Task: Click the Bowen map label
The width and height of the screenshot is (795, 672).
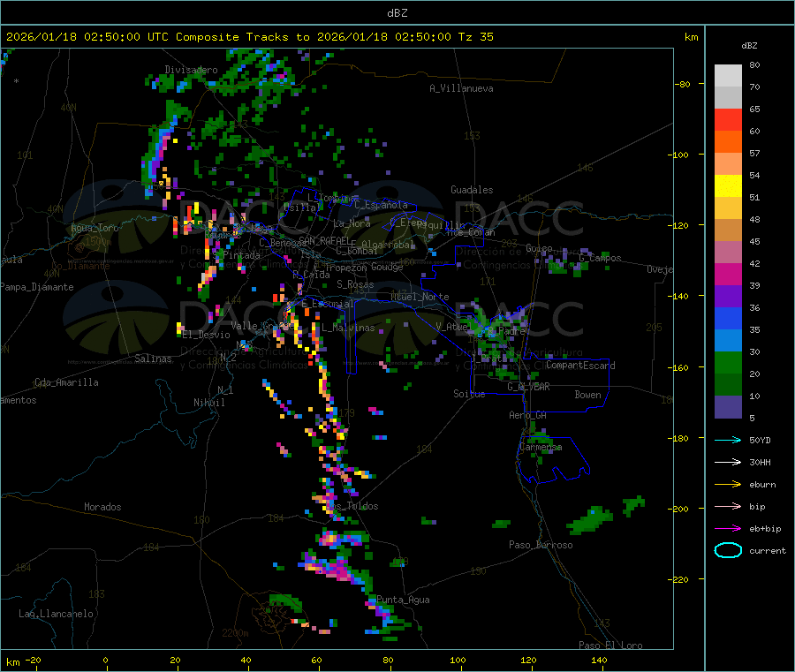Action: [x=587, y=394]
